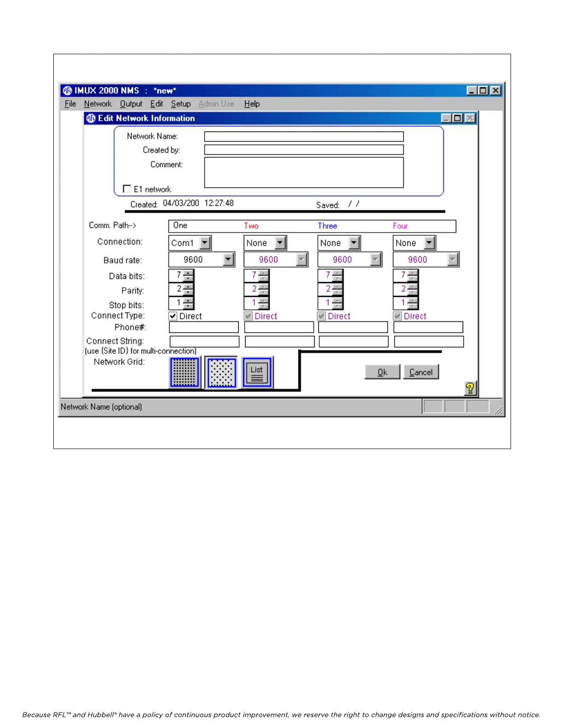The height and width of the screenshot is (728, 563).
Task: Click the Cancel button
Action: (421, 372)
